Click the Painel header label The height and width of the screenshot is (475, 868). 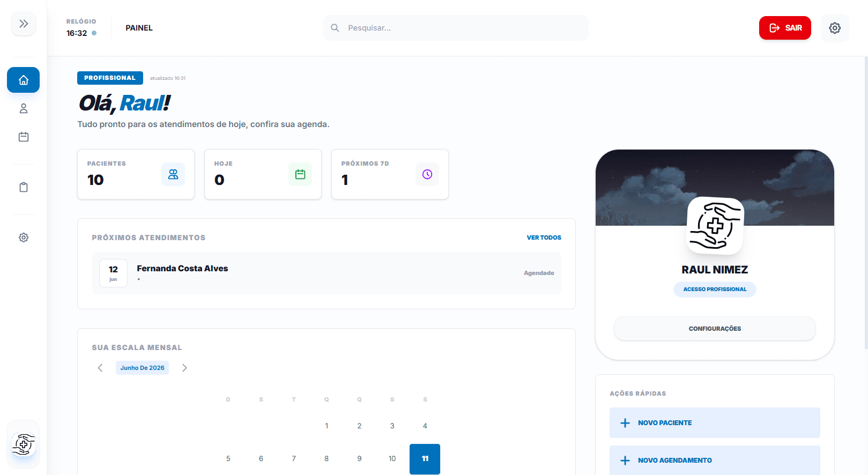click(x=139, y=28)
